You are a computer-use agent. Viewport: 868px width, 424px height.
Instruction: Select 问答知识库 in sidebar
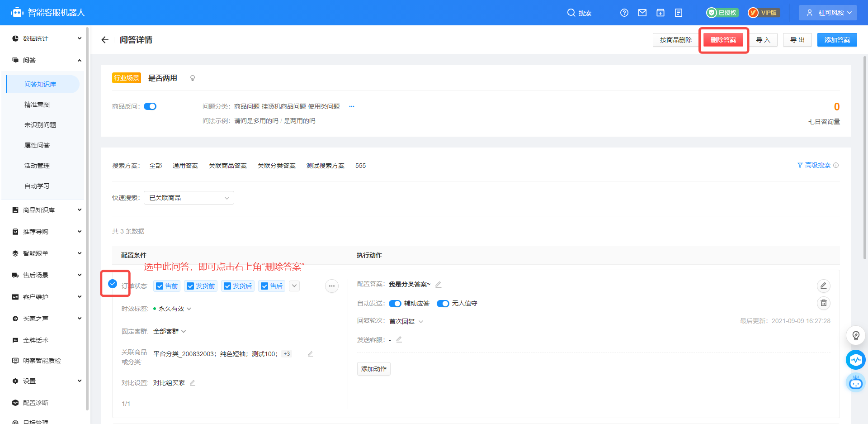pyautogui.click(x=43, y=84)
